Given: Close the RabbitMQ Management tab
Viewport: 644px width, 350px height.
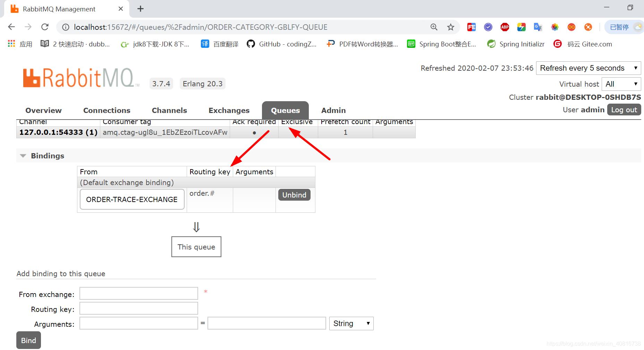Looking at the screenshot, I should pos(121,9).
